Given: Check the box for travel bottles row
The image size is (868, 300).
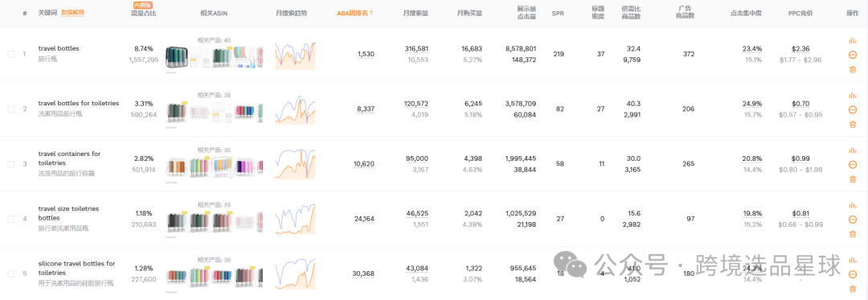Looking at the screenshot, I should coord(11,54).
